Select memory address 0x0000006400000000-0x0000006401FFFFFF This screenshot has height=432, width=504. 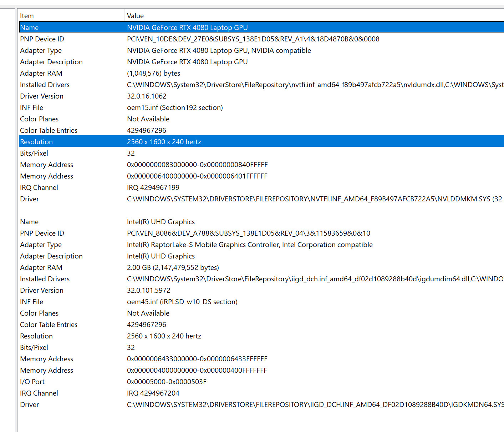tap(197, 176)
